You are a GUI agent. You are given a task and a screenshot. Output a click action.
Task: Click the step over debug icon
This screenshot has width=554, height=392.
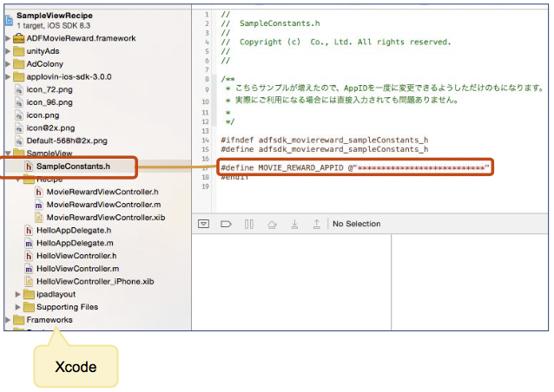coord(272,225)
